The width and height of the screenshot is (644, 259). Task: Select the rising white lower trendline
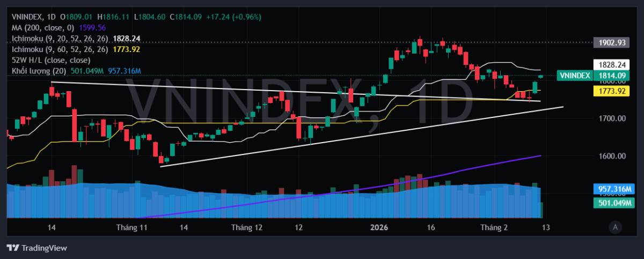(x=362, y=137)
